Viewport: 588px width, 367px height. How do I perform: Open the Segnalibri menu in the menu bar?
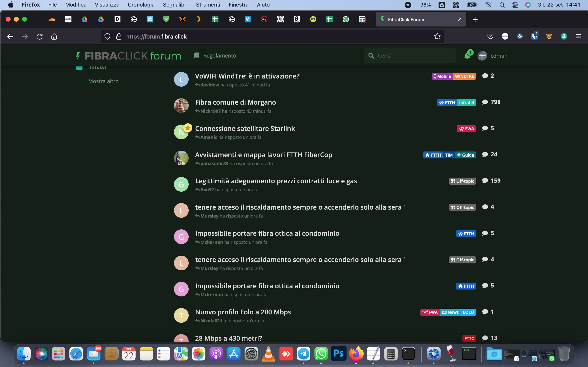(175, 5)
